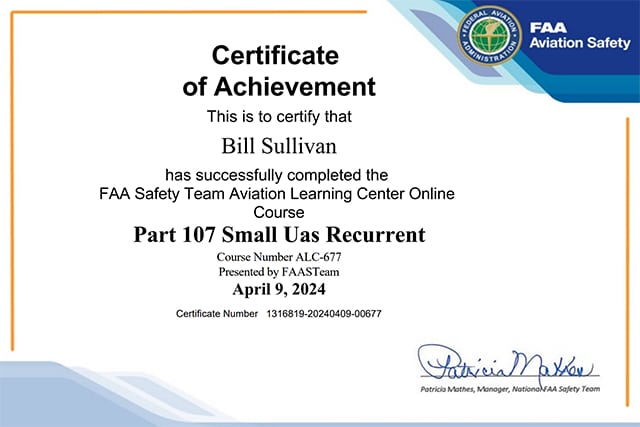Select the name 'Bill Sullivan'
Image resolution: width=640 pixels, height=427 pixels.
(279, 146)
